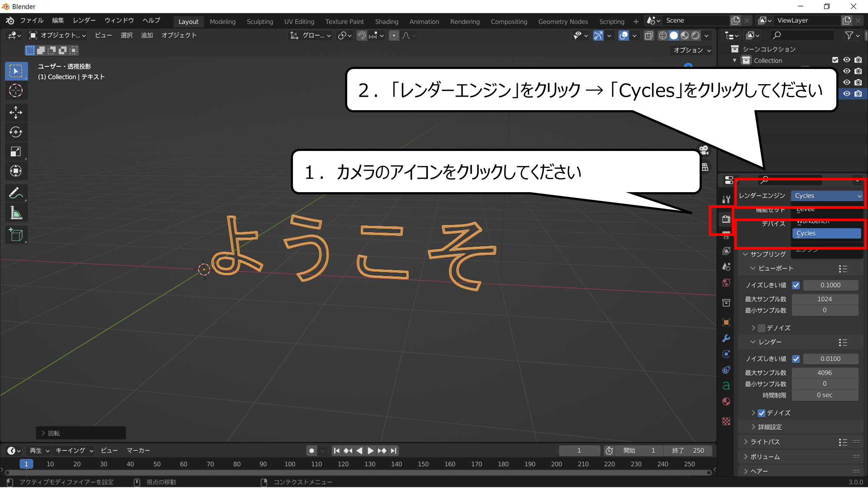Toggle orthographic grid view button in viewport
Screen dimensions: 868x488
coord(705,167)
